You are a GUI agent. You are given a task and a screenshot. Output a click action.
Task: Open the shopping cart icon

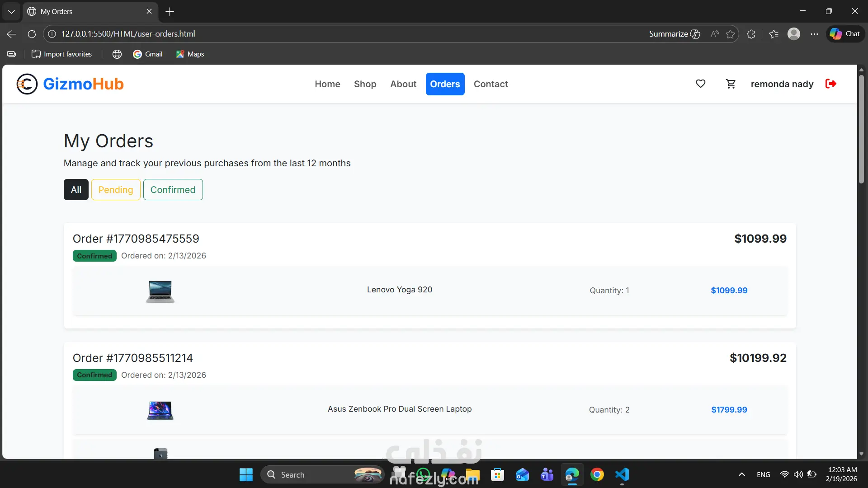[x=731, y=84]
